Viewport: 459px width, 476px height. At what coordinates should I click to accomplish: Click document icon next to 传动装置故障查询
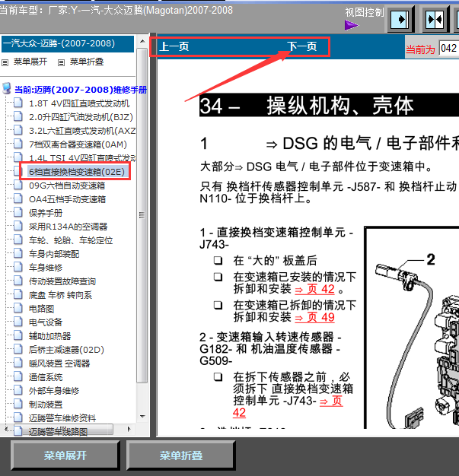pos(18,281)
